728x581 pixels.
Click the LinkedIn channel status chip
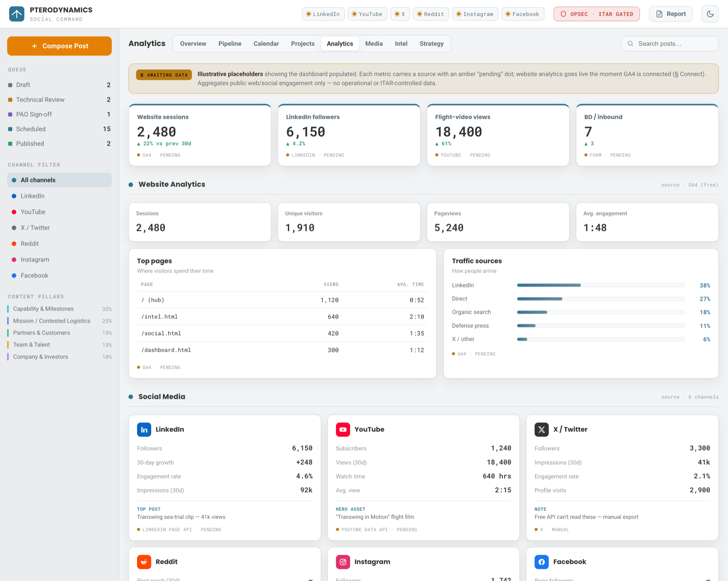tap(323, 14)
